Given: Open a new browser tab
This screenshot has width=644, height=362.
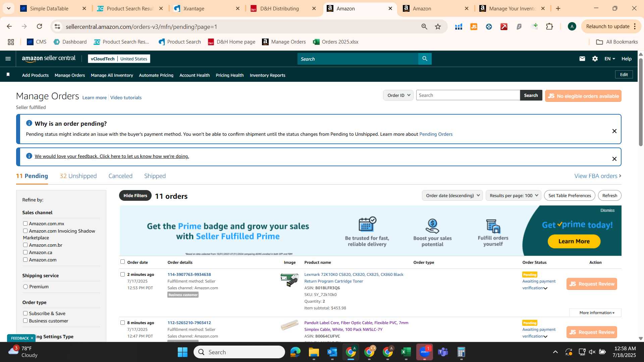Looking at the screenshot, I should 558,8.
